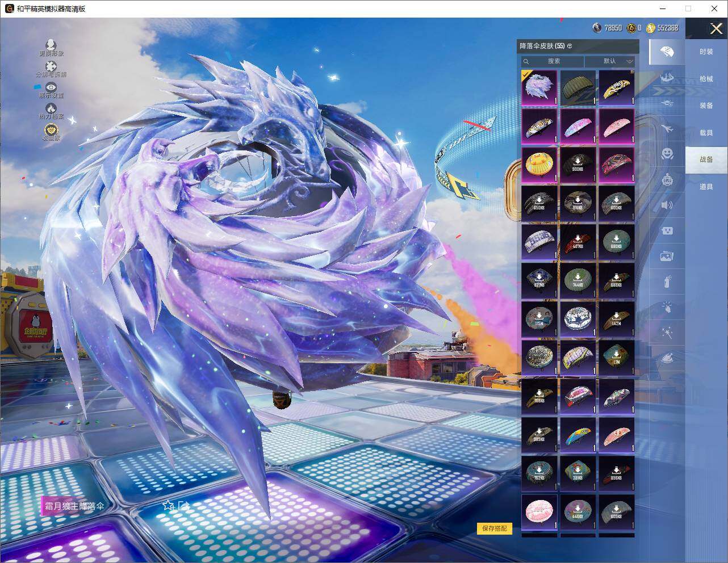Open the gold 收藏家 badge icon
The image size is (728, 563).
(51, 130)
